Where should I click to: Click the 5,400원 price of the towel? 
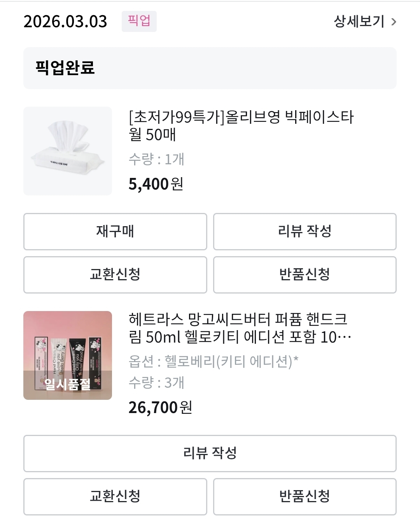(156, 184)
